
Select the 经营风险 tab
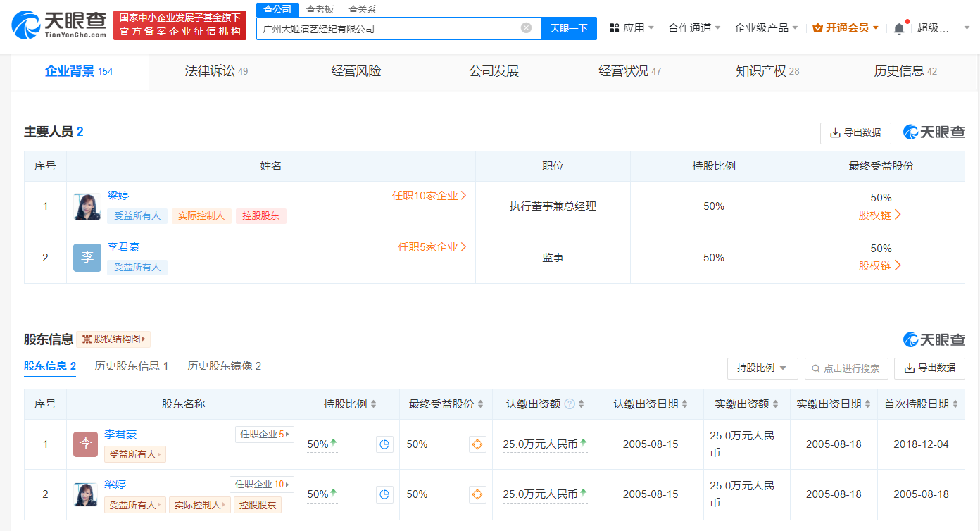(x=356, y=71)
